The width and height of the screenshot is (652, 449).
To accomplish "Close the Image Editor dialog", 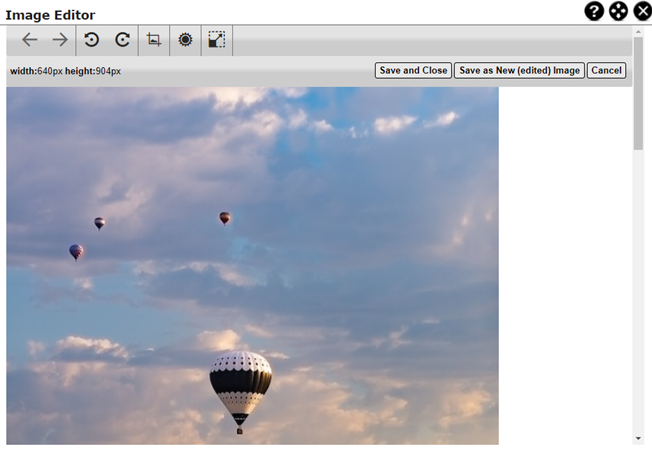I will [642, 11].
